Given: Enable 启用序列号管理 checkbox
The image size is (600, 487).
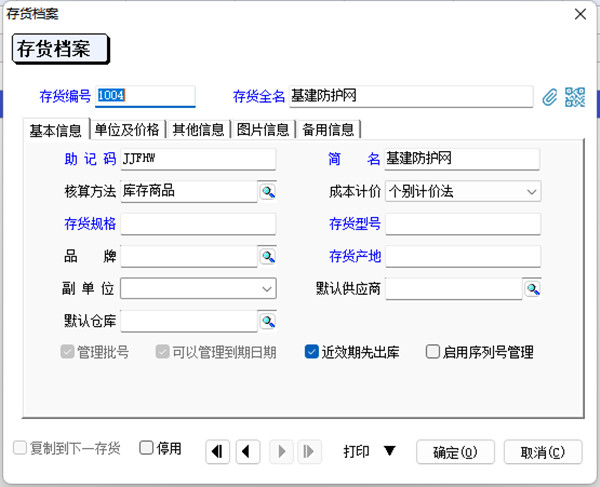Looking at the screenshot, I should (x=432, y=351).
